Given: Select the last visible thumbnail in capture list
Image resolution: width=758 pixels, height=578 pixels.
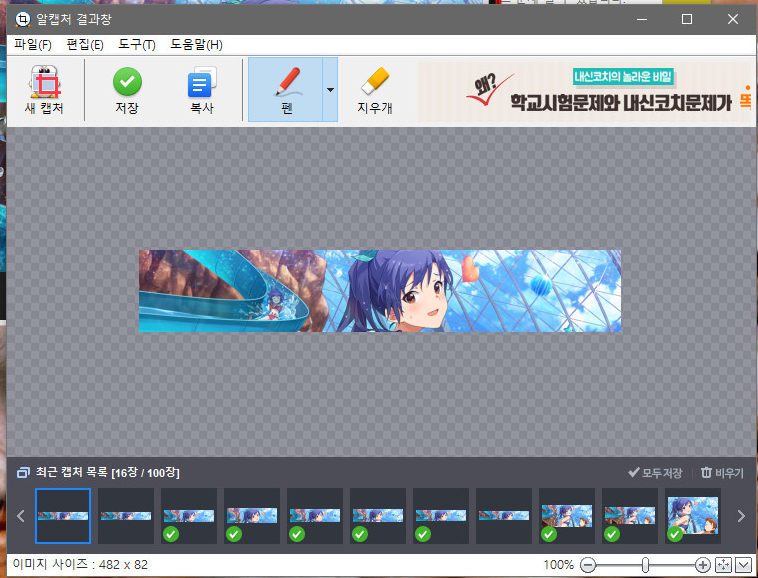Looking at the screenshot, I should 693,516.
